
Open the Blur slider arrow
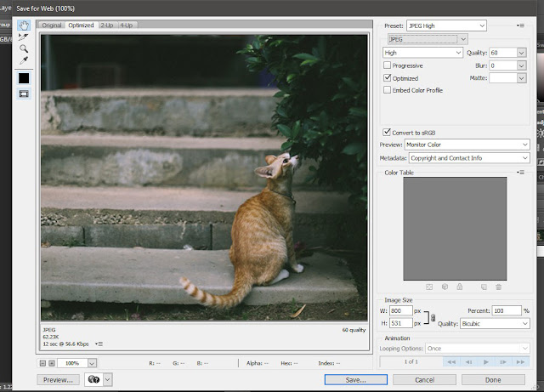click(x=521, y=65)
